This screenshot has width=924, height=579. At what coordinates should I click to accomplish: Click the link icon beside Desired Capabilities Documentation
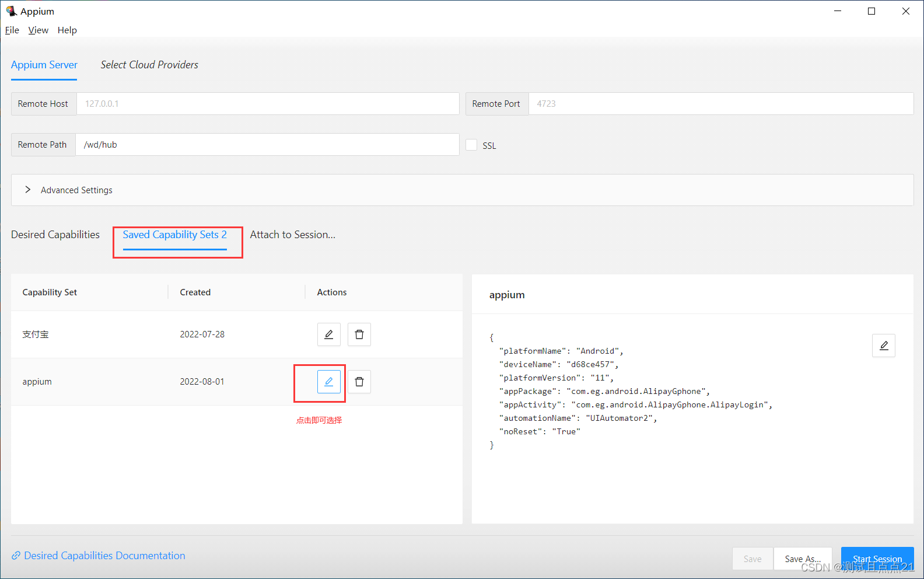point(16,556)
